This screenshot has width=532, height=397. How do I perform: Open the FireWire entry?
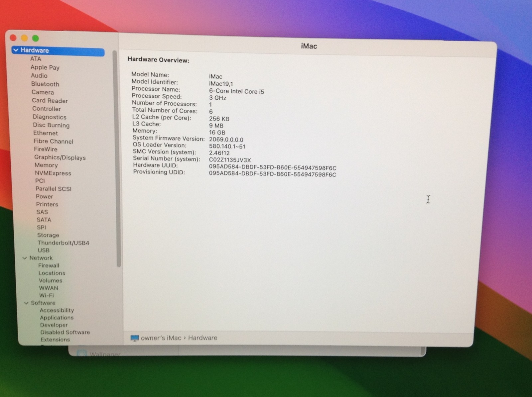pos(46,149)
